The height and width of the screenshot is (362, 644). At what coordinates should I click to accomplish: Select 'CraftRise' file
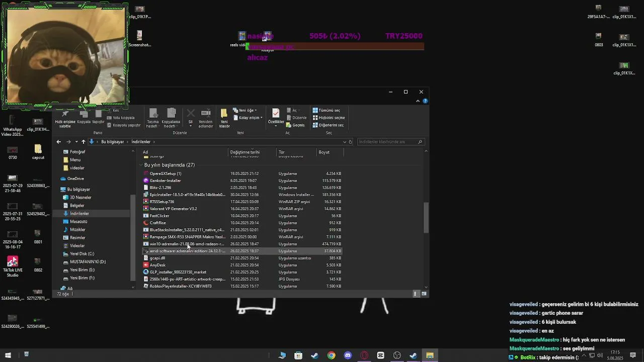[242, 223]
